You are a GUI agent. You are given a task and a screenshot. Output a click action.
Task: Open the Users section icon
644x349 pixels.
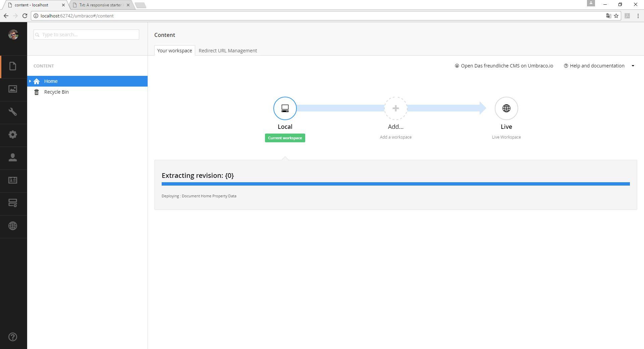[13, 157]
